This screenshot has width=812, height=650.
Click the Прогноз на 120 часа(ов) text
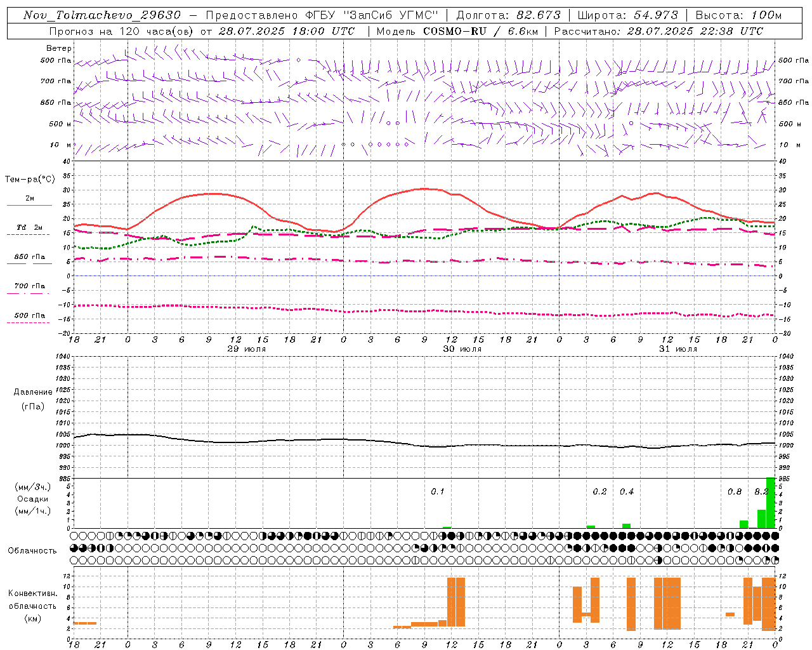point(122,31)
